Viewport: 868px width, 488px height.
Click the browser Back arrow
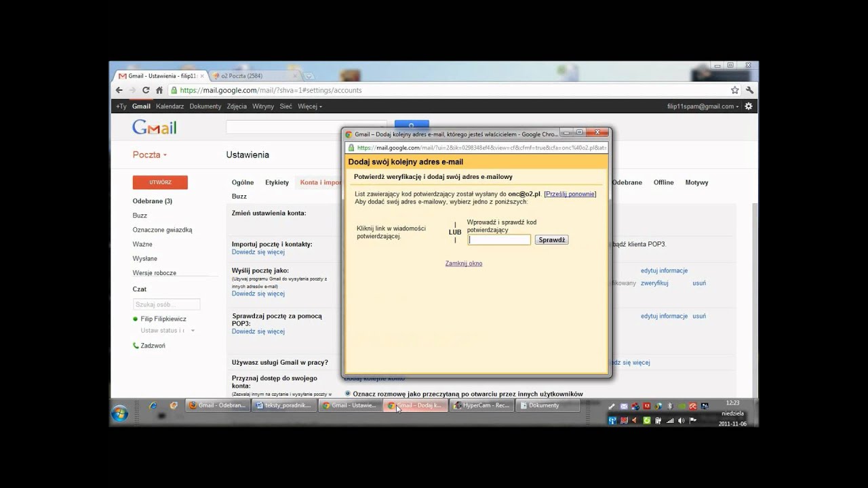tap(119, 90)
